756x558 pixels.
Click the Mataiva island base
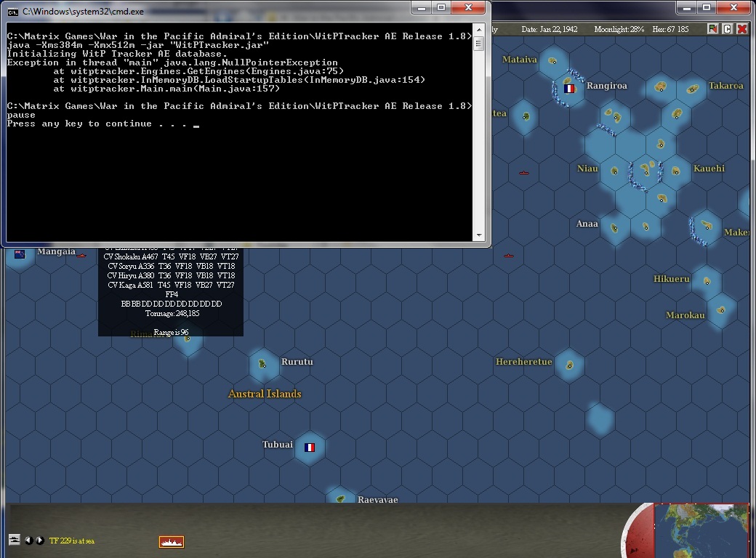[553, 61]
